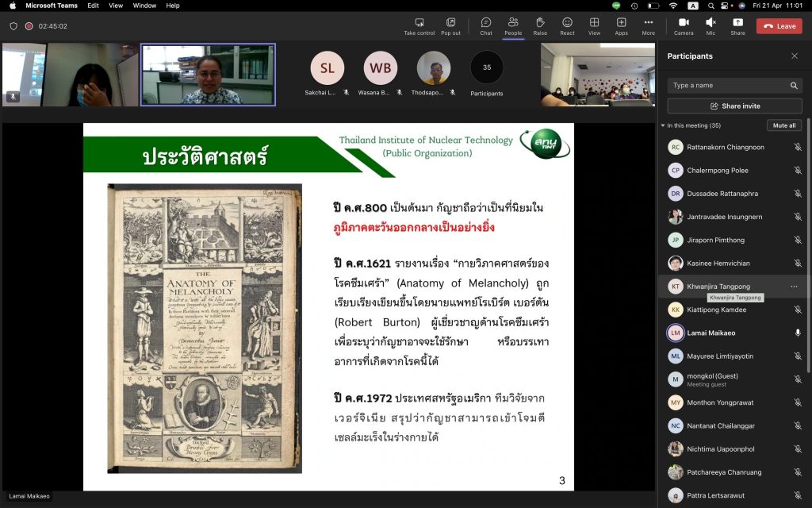Click the shield privacy icon
812x508 pixels.
tap(13, 26)
